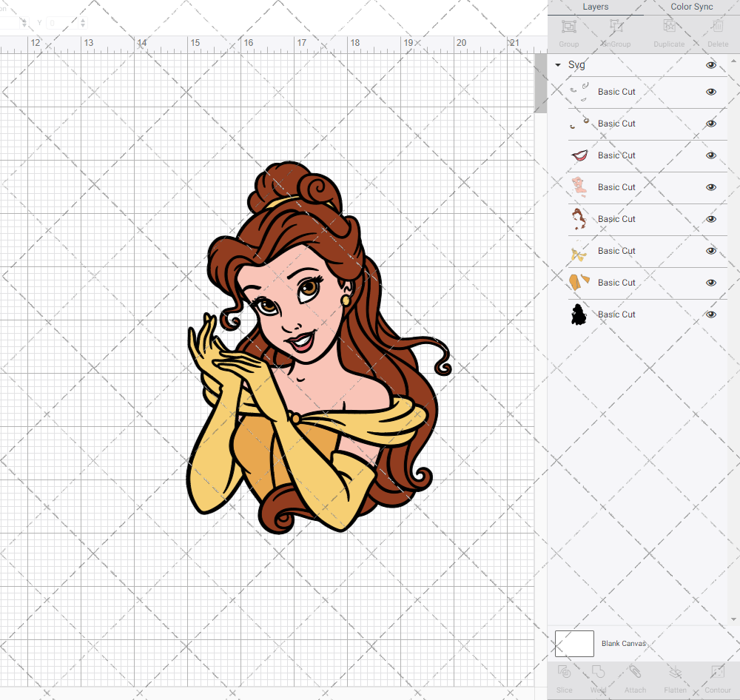Select the earring dots layer thumbnail
This screenshot has width=740, height=700.
click(x=579, y=123)
